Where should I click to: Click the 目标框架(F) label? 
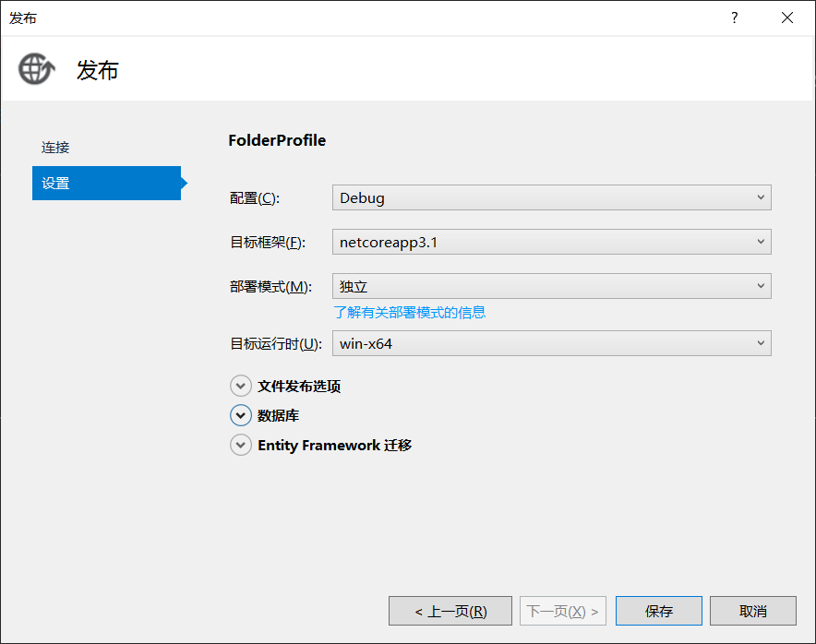point(268,243)
